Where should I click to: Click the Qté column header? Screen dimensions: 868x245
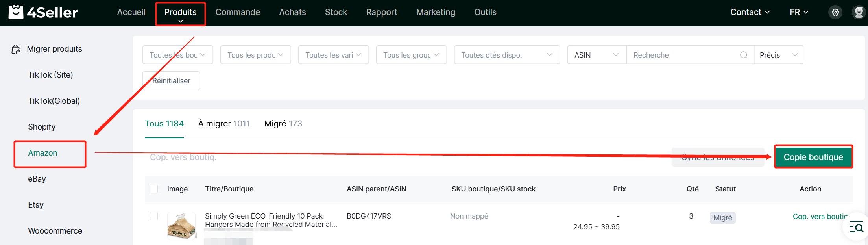click(x=693, y=189)
